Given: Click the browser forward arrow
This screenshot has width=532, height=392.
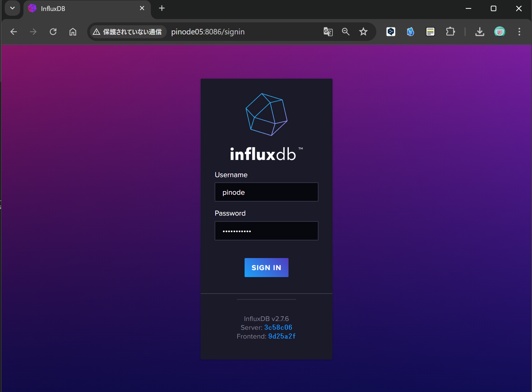Looking at the screenshot, I should coord(33,32).
